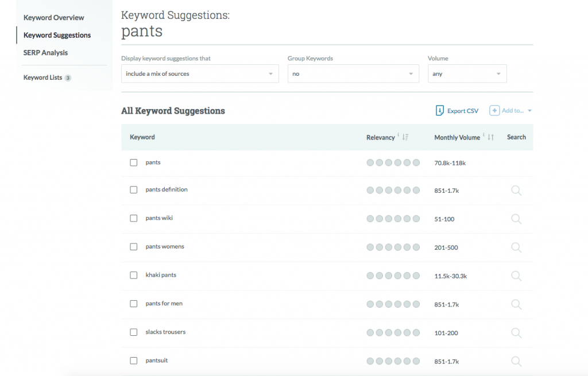The height and width of the screenshot is (376, 588).
Task: Open search icon for pants definition row
Action: [516, 190]
